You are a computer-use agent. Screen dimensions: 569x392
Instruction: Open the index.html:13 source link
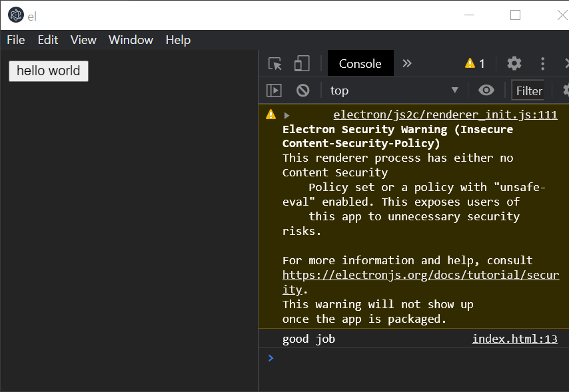point(514,339)
